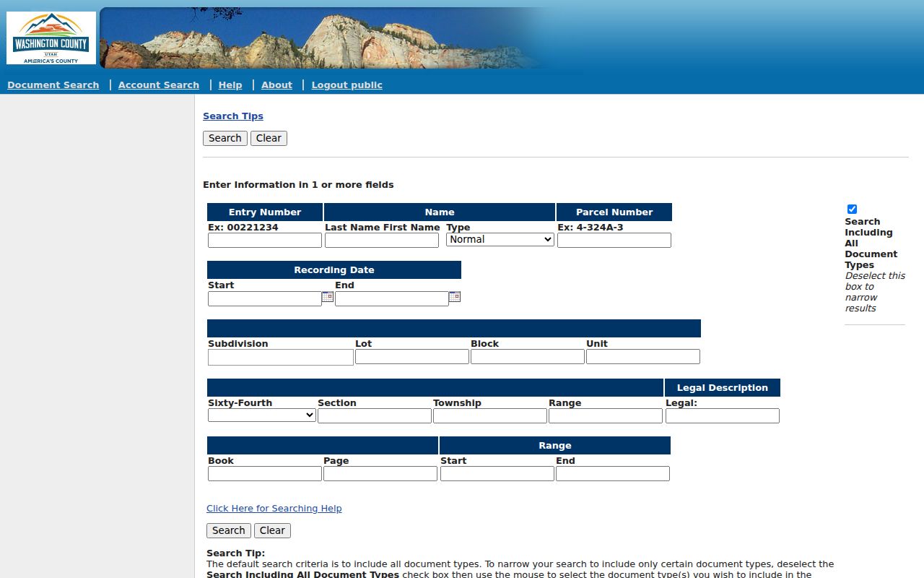Open the End date calendar picker
Image resolution: width=924 pixels, height=578 pixels.
[x=455, y=297]
